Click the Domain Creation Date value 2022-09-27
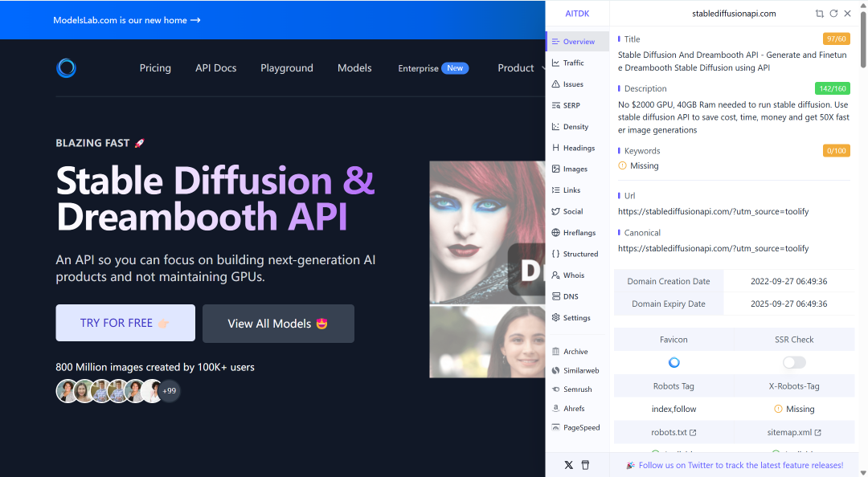 [x=789, y=281]
